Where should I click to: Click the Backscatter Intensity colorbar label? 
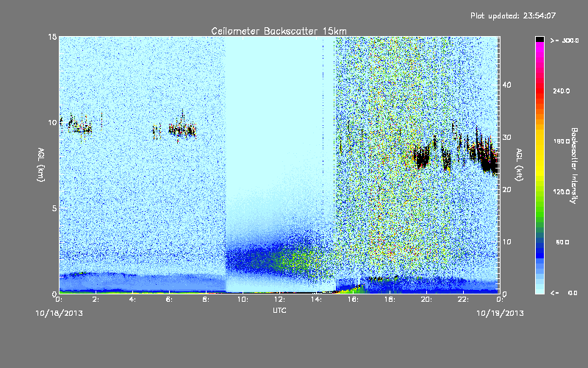(574, 166)
